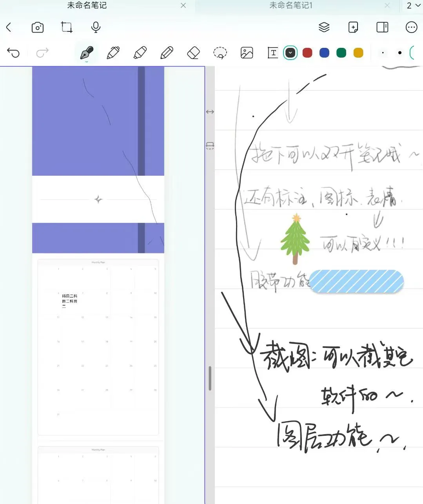Activate the lasso selection tool
The image size is (423, 504).
coord(220,52)
